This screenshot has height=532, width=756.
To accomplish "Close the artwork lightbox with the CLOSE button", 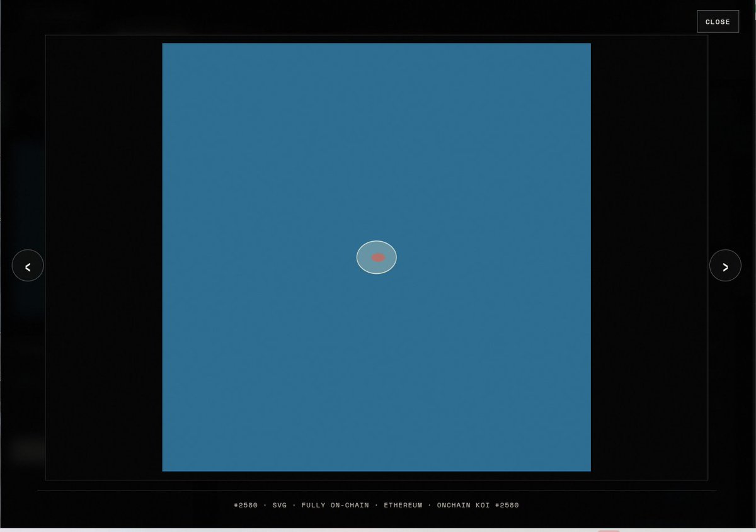I will click(x=718, y=21).
